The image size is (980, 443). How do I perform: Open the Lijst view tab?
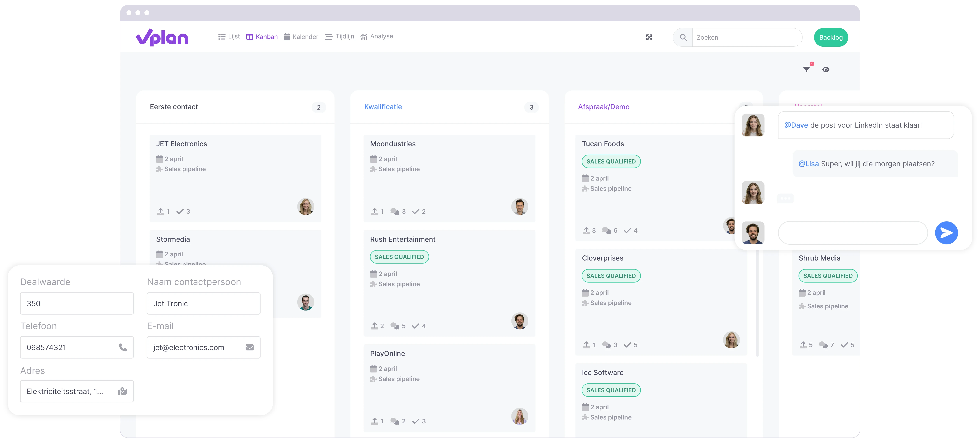pos(229,36)
